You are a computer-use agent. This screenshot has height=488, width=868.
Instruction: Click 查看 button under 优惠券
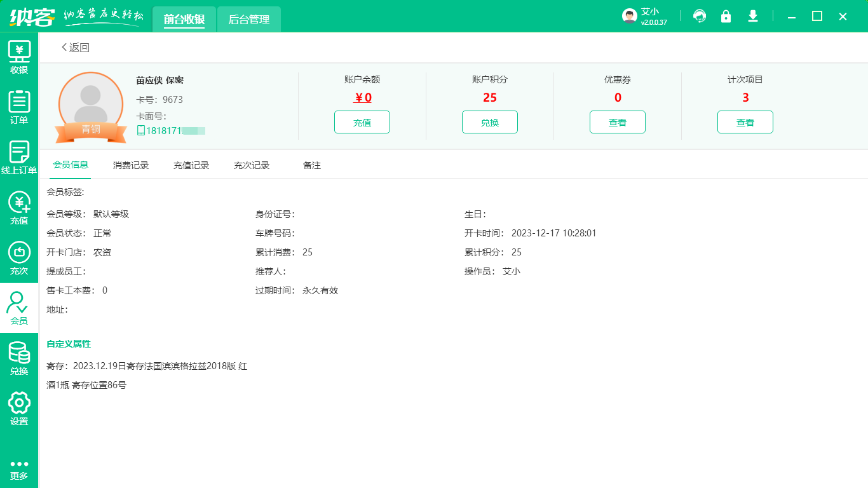pos(618,122)
